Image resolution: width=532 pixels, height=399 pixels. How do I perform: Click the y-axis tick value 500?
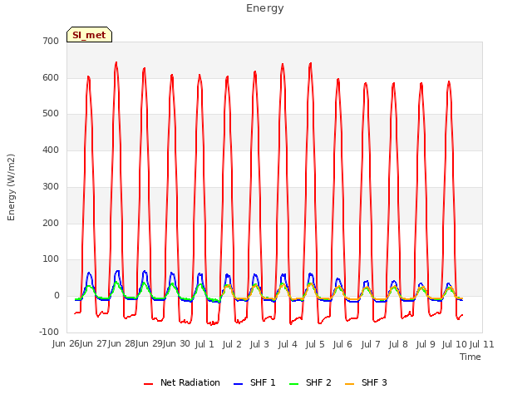click(x=51, y=114)
